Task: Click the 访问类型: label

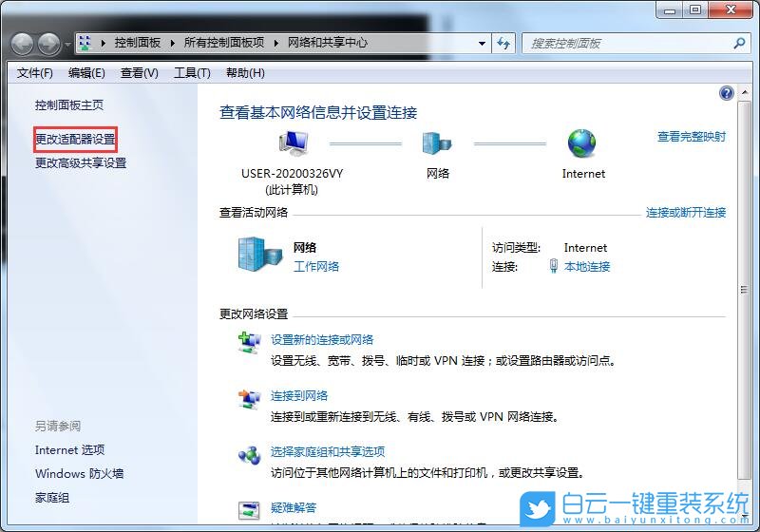Action: [516, 248]
